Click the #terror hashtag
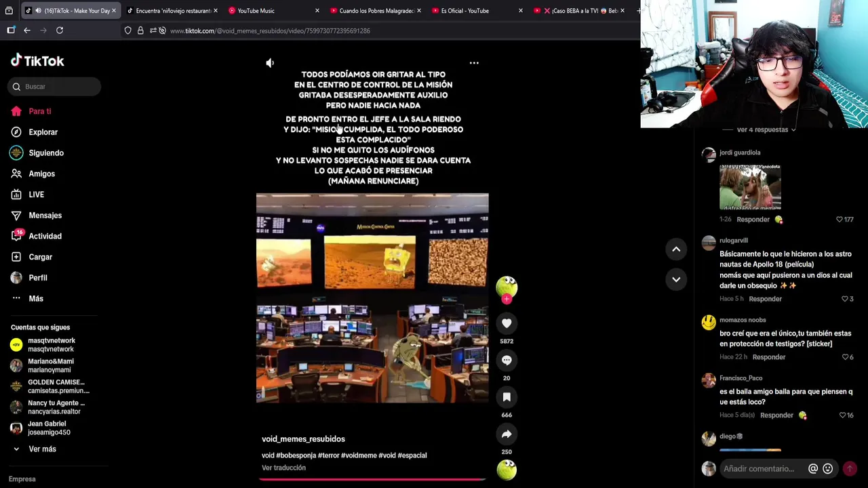Viewport: 868px width, 488px height. 329,455
